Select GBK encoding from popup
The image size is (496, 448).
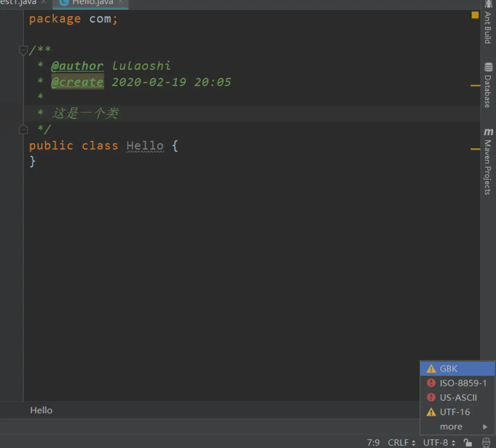(x=457, y=368)
